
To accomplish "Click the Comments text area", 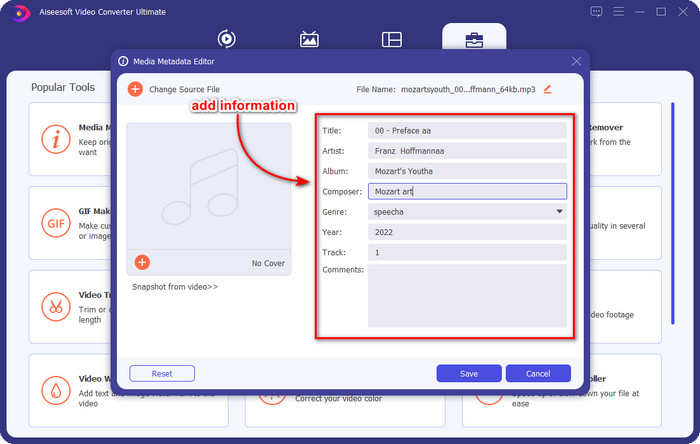I will 467,296.
